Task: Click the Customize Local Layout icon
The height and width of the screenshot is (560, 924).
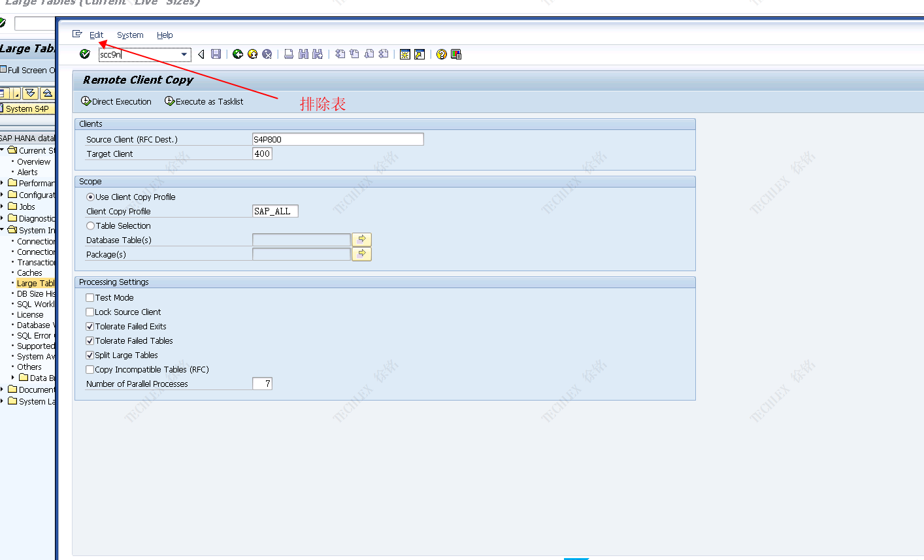Action: click(456, 54)
